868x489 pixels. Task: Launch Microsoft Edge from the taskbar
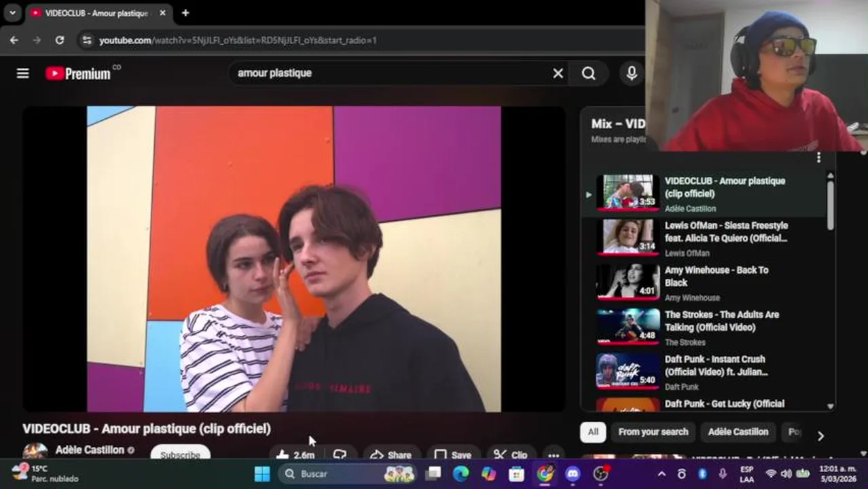point(461,474)
